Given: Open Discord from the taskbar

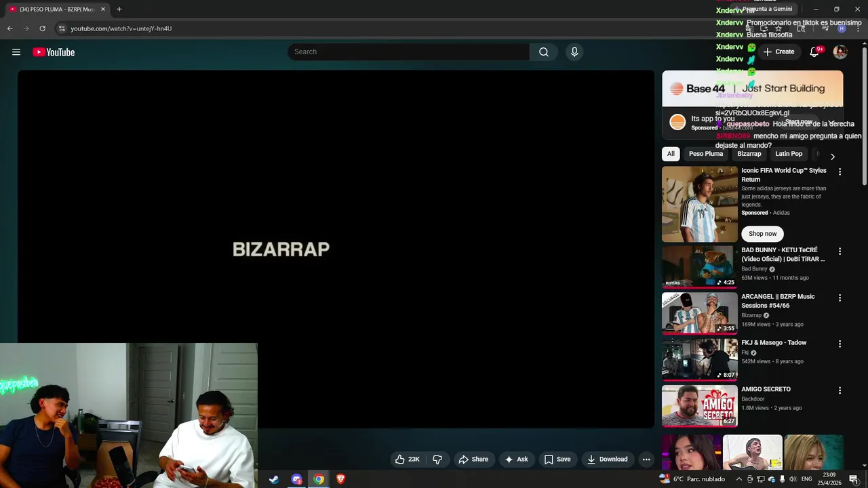Looking at the screenshot, I should point(296,479).
